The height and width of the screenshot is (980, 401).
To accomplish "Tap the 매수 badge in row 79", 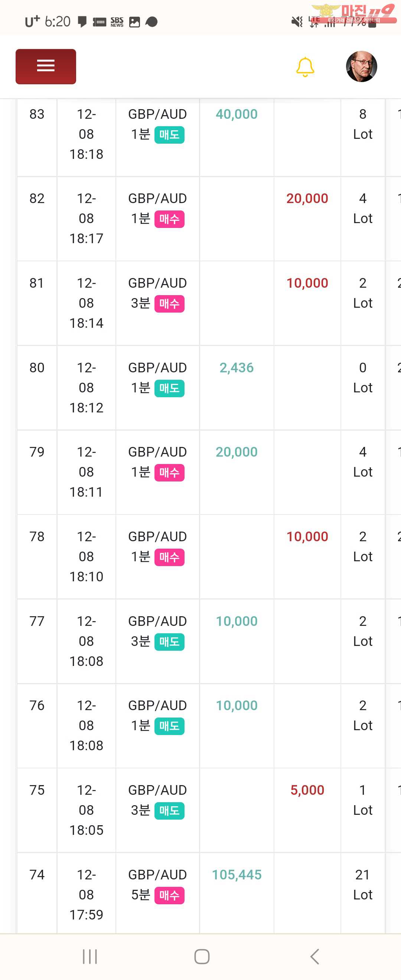I will 169,473.
